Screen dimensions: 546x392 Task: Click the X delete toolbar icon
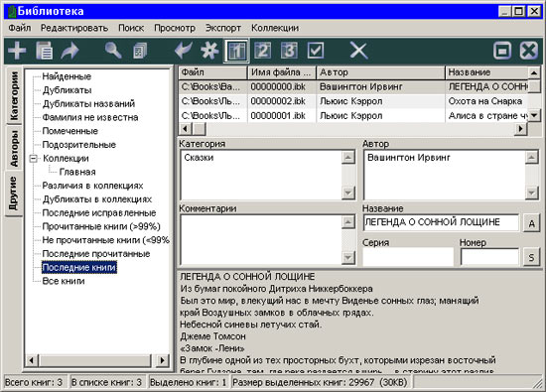point(358,51)
